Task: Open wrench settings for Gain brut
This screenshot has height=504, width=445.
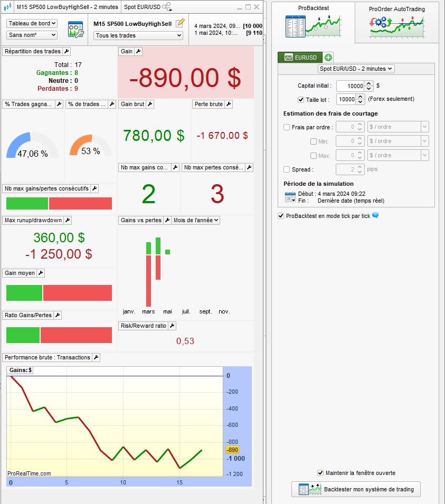Action: click(150, 104)
